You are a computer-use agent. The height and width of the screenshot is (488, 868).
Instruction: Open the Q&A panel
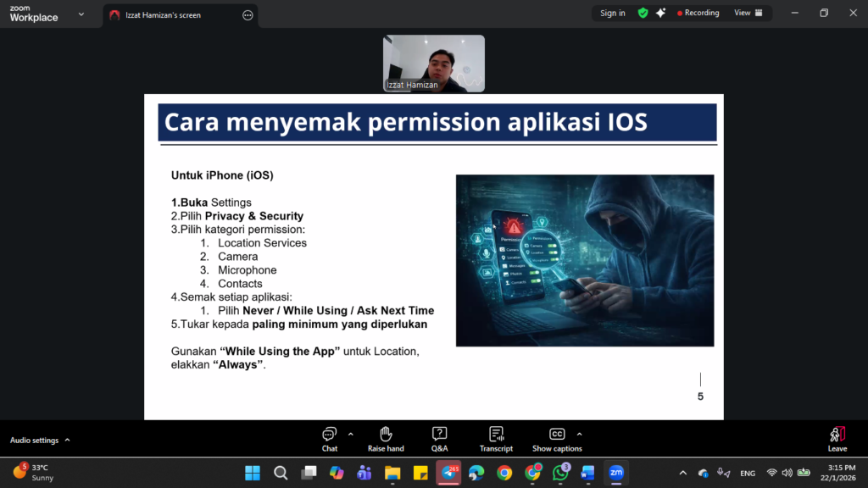(439, 438)
